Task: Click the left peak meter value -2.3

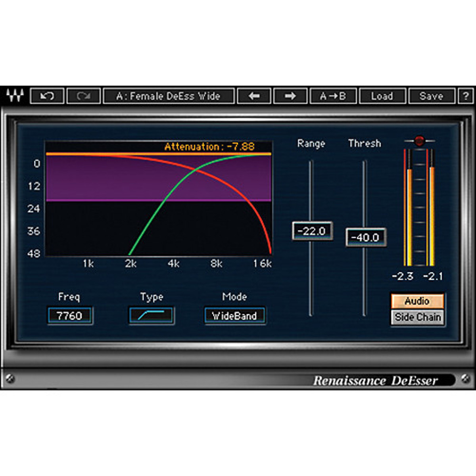Action: coord(402,276)
